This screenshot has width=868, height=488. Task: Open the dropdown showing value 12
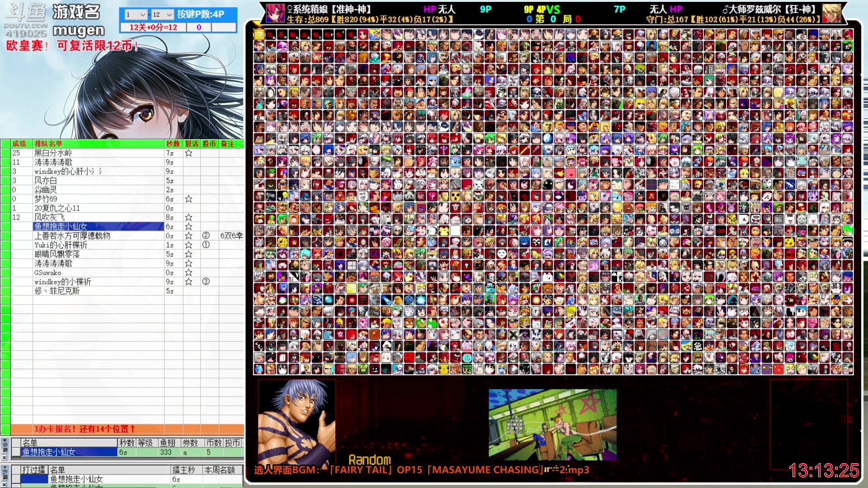[162, 14]
